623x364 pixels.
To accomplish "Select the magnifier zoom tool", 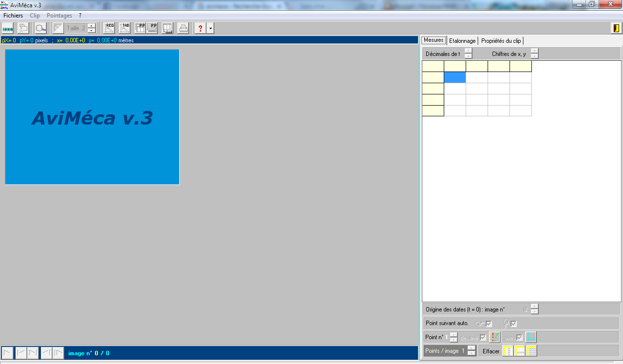I will click(x=40, y=28).
